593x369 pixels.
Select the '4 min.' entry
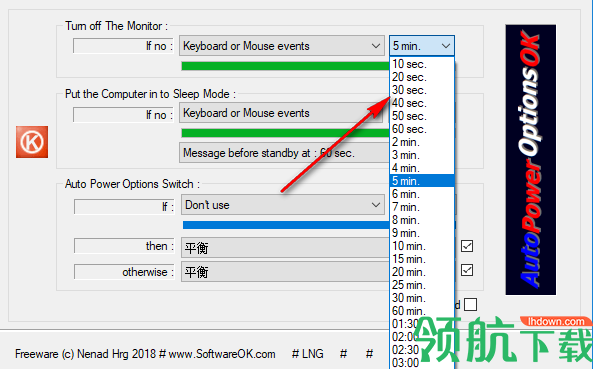click(422, 168)
